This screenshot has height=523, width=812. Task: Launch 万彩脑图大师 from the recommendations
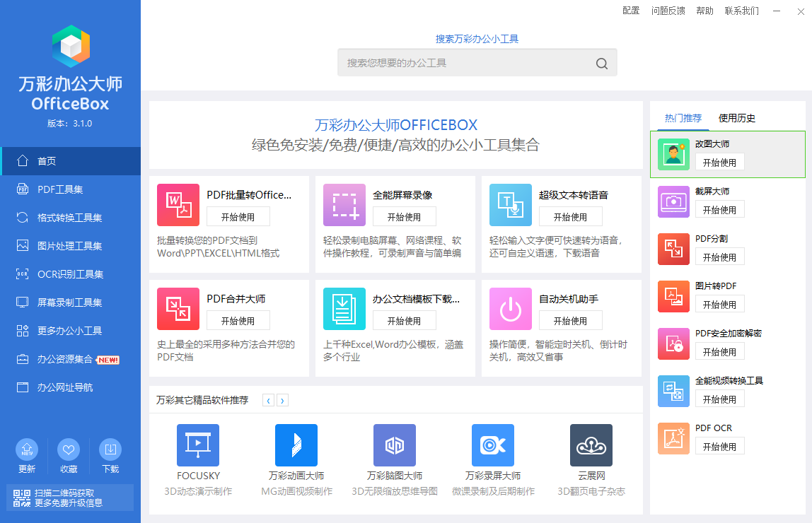coord(394,445)
